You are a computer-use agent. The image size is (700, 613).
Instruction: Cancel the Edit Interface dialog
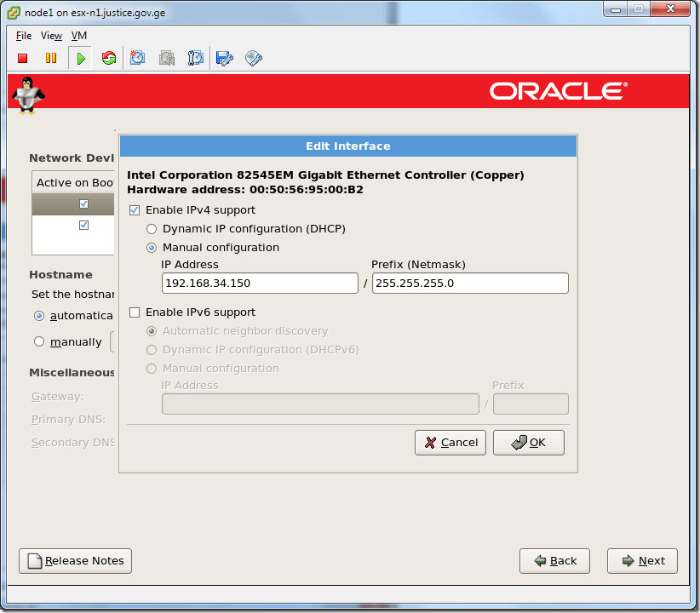tap(450, 442)
